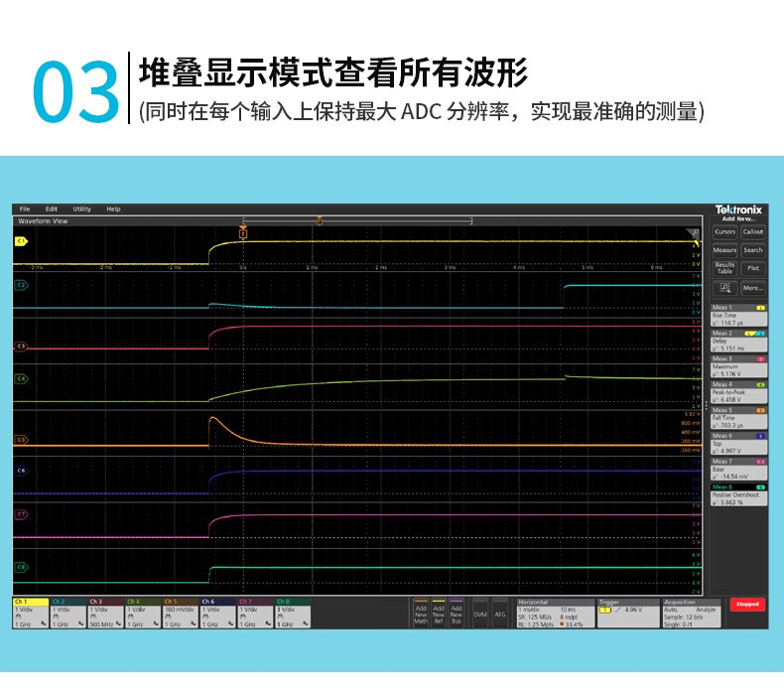Click the Add New Bus icon
Viewport: 784px width, 692px height.
pos(457,613)
